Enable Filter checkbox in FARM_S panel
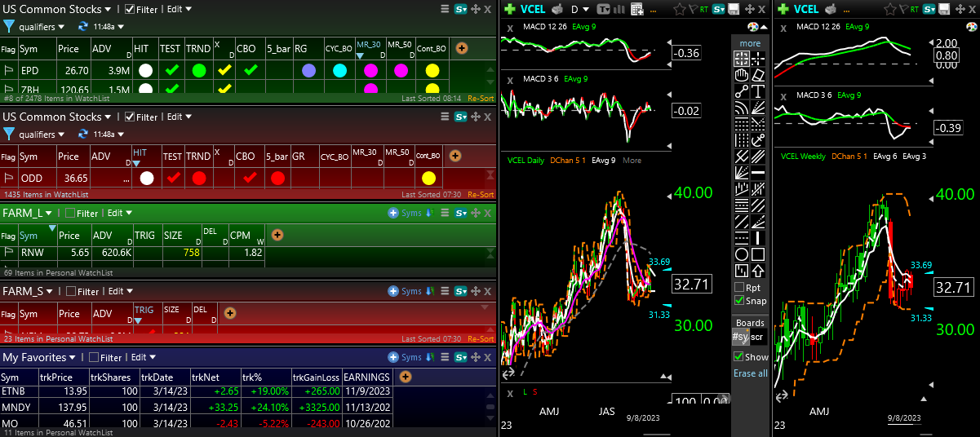 71,291
